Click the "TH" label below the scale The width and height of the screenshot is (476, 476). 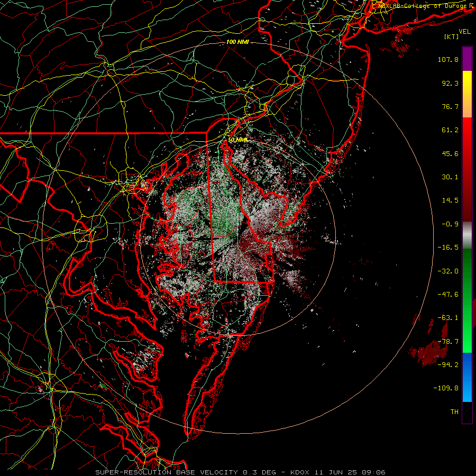pos(454,412)
